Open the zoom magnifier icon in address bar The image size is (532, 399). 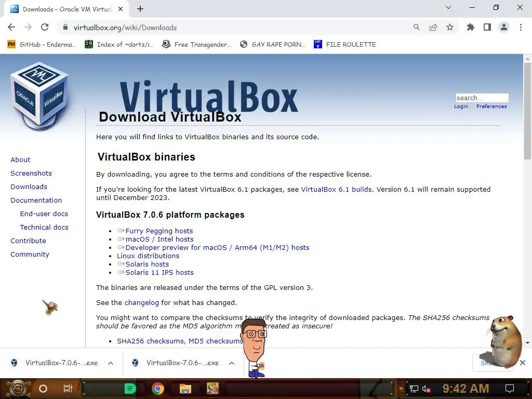(416, 27)
